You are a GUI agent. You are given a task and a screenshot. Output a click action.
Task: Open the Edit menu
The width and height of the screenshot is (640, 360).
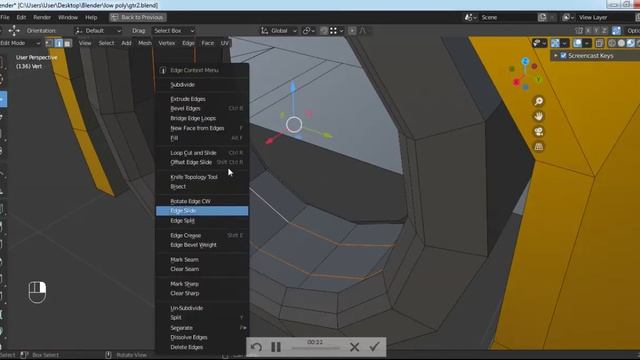coord(21,17)
